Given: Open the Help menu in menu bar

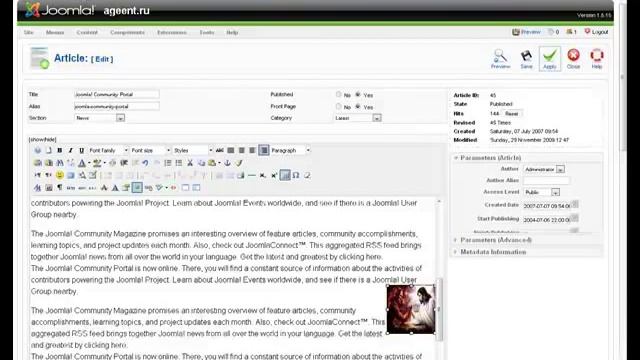Looking at the screenshot, I should pyautogui.click(x=232, y=32).
